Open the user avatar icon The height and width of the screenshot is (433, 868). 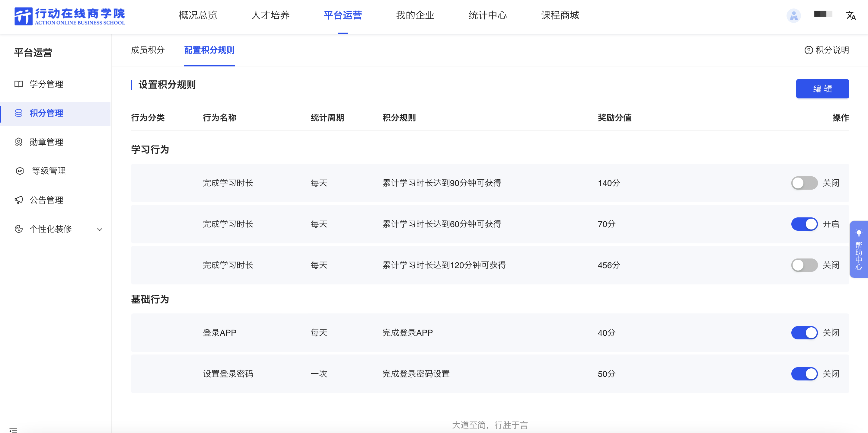pyautogui.click(x=793, y=15)
